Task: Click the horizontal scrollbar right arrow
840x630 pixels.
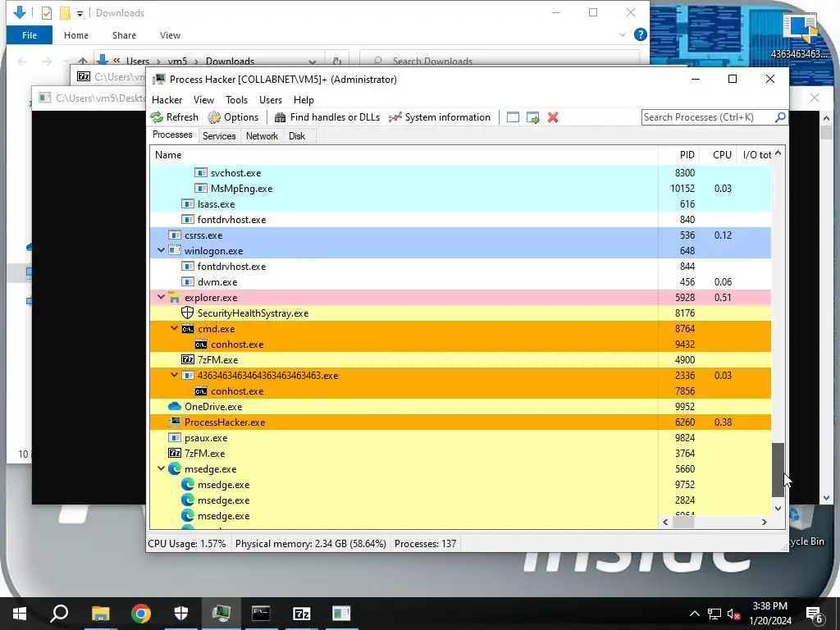Action: coord(764,522)
